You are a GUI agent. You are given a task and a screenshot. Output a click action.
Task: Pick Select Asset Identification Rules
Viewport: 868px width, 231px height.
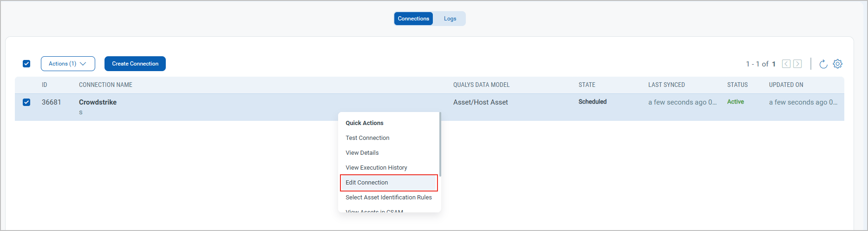[x=388, y=198]
